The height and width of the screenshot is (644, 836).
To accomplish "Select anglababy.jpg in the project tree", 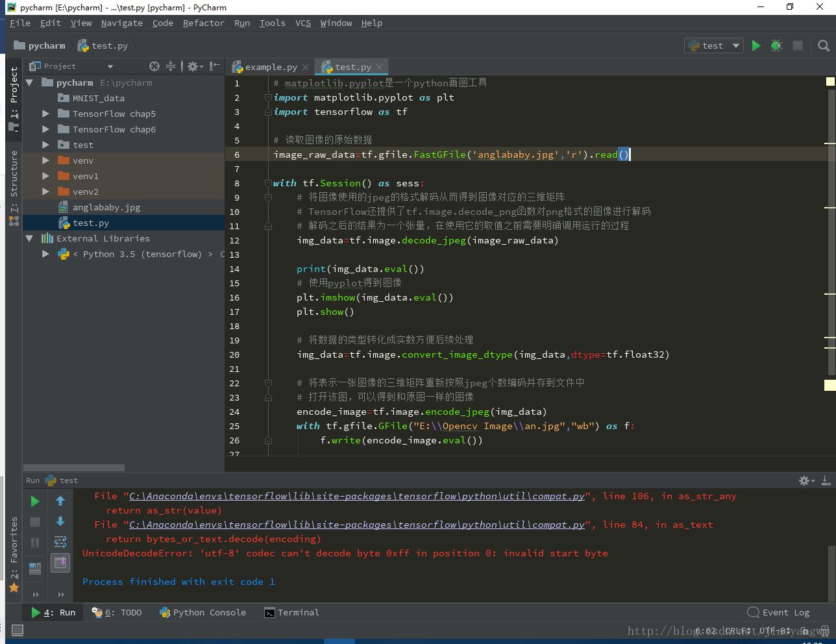I will (106, 207).
